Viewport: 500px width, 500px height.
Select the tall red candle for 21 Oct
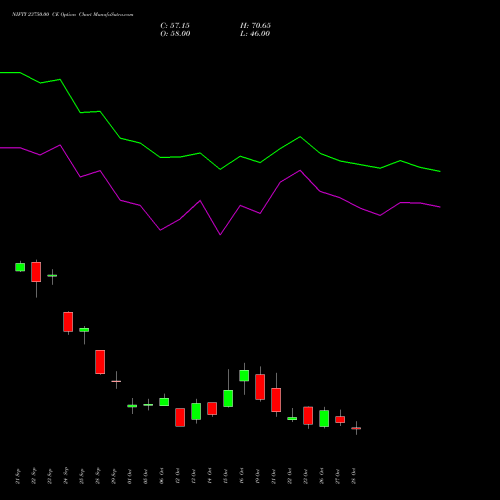(276, 400)
